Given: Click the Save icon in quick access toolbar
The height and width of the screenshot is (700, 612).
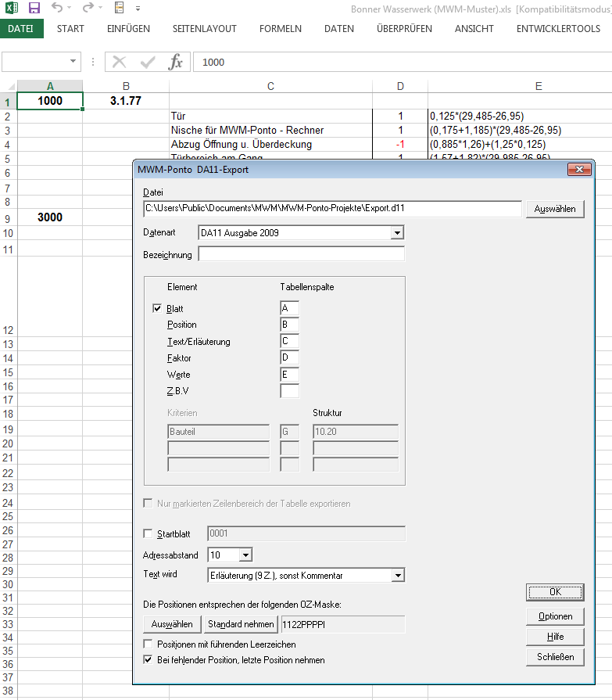Looking at the screenshot, I should point(34,9).
